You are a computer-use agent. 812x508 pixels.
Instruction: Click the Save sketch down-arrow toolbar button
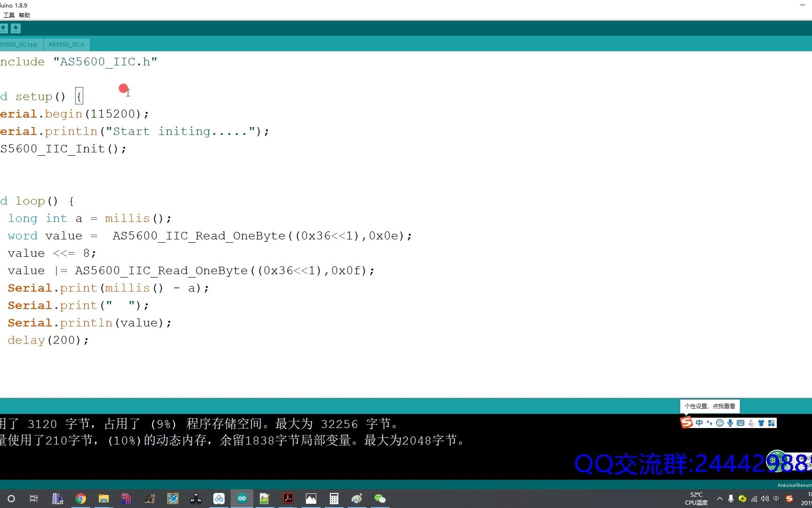16,28
